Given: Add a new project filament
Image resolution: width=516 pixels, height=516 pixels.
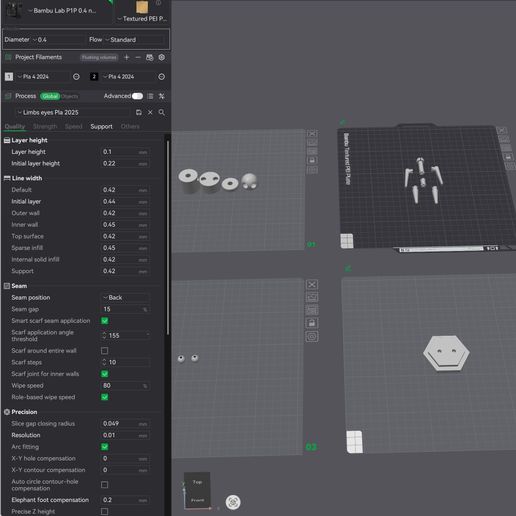Looking at the screenshot, I should pyautogui.click(x=126, y=57).
